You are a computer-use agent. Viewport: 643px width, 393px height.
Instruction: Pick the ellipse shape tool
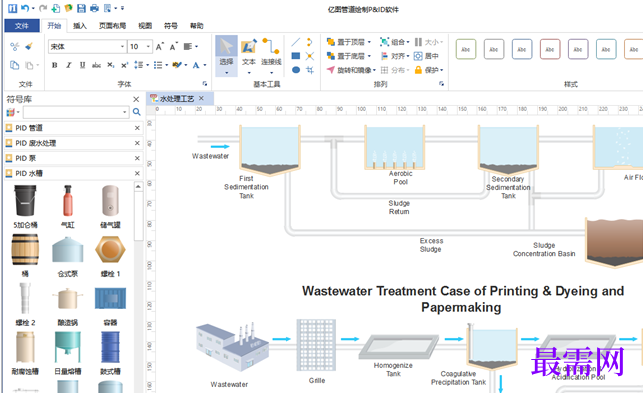[x=296, y=70]
